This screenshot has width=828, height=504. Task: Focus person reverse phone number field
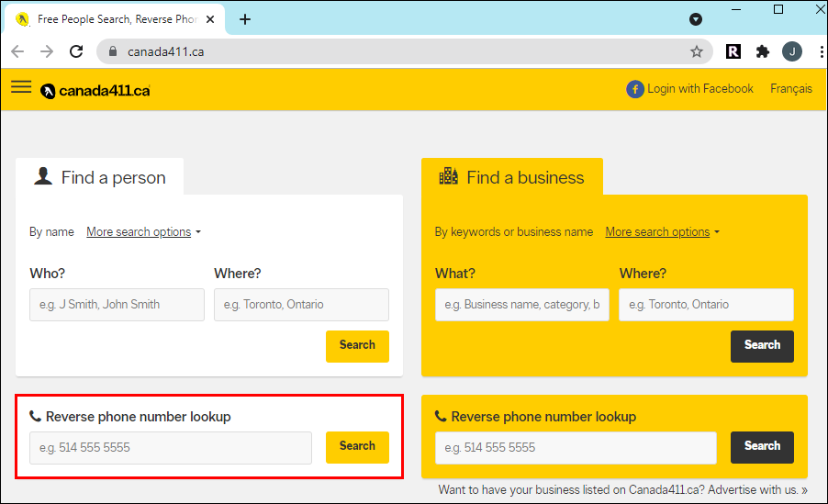[171, 448]
